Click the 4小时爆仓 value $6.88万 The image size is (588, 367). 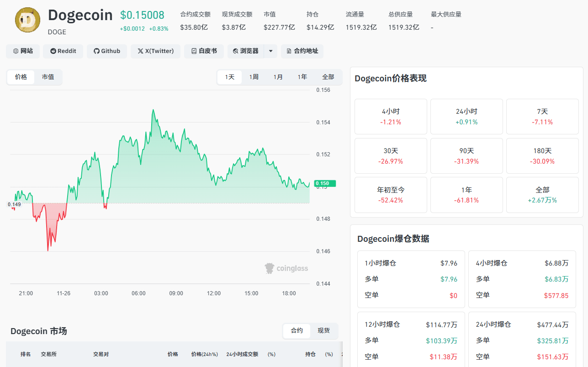point(556,263)
